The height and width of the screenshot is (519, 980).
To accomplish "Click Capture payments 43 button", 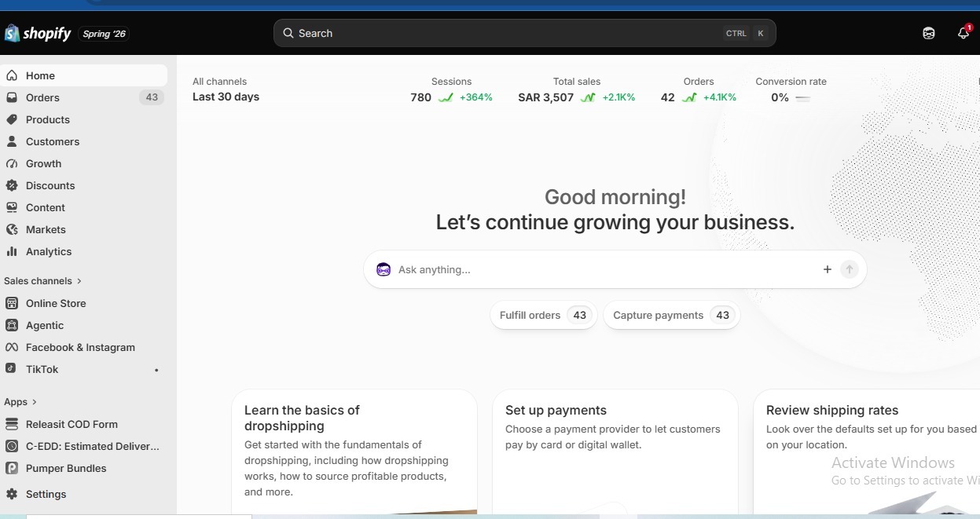I will pyautogui.click(x=671, y=315).
